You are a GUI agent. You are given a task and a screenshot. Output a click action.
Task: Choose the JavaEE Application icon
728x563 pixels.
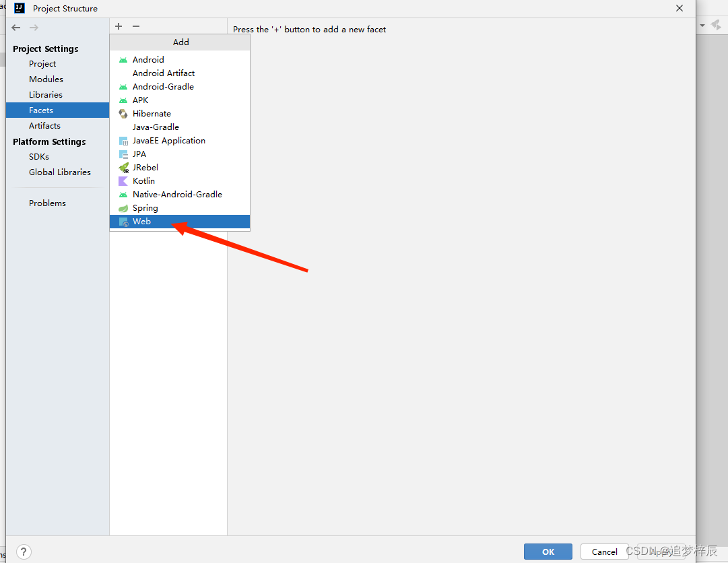click(x=123, y=141)
